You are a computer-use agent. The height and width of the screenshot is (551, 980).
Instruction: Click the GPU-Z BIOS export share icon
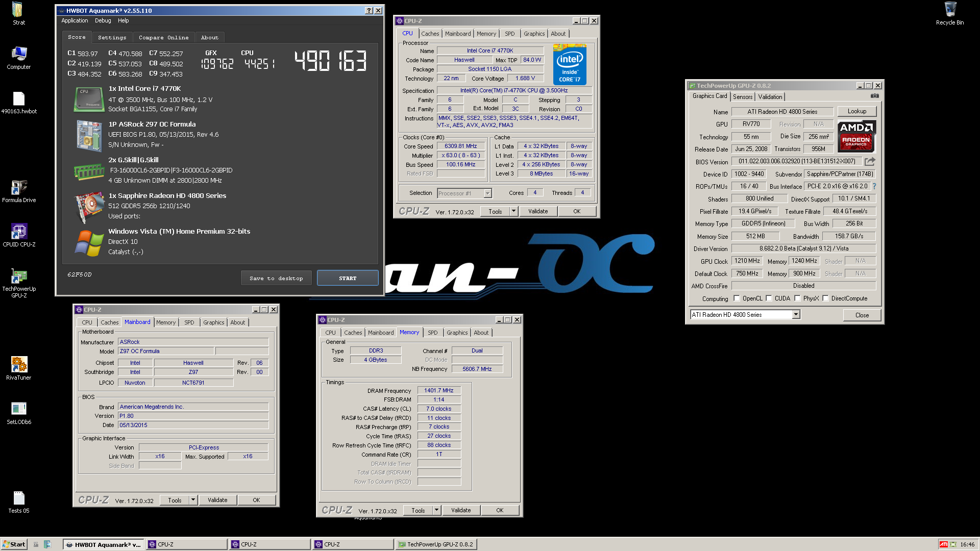tap(870, 161)
